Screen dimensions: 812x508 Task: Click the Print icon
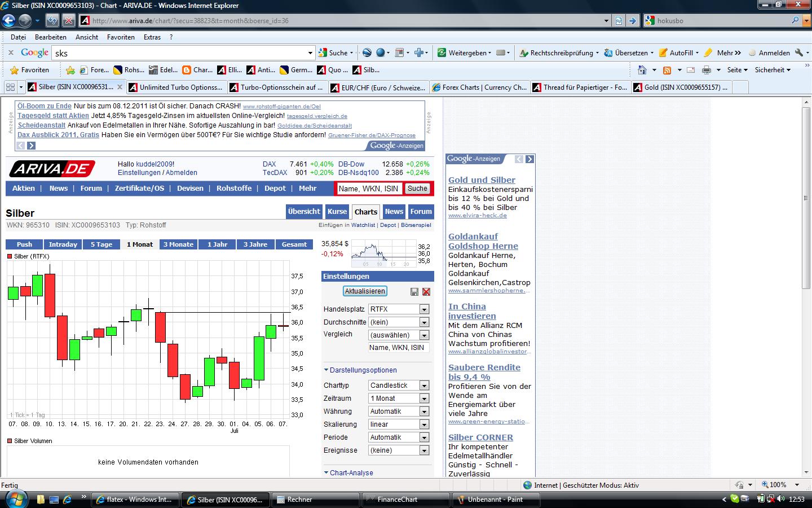[x=706, y=70]
